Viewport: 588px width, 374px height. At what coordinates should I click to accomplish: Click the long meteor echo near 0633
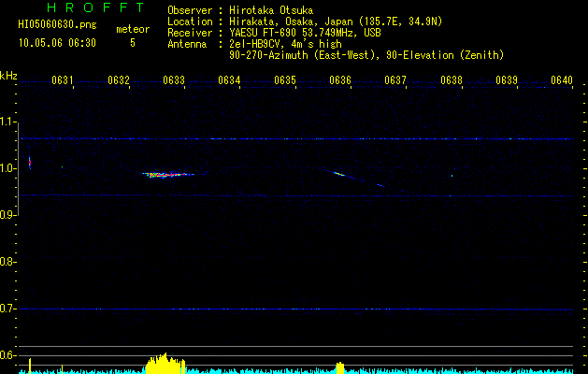168,175
